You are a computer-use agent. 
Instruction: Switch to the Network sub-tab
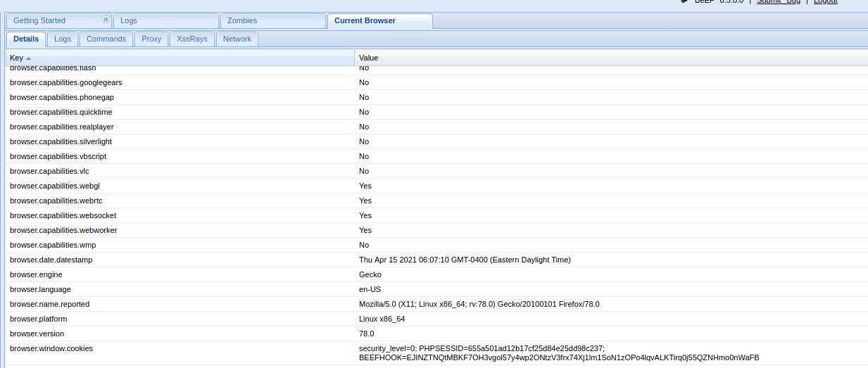coord(237,39)
